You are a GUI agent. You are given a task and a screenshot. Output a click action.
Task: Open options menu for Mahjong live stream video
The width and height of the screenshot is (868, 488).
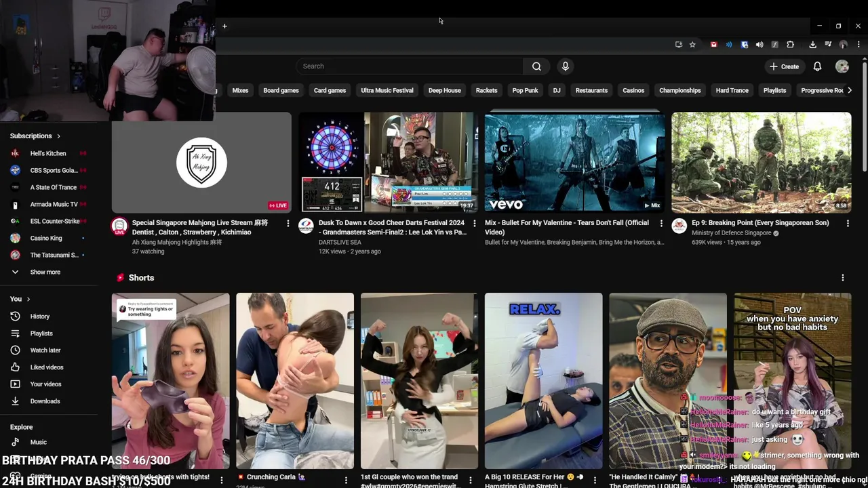pos(288,223)
